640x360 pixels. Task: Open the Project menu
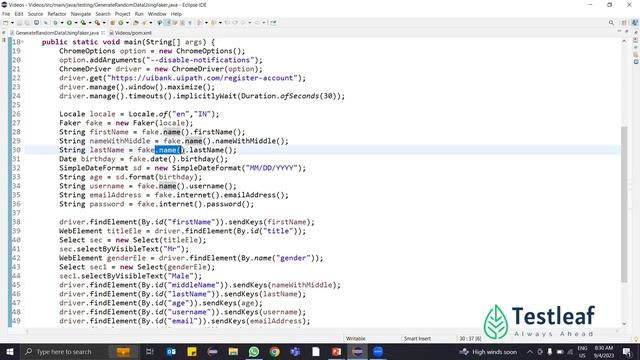click(122, 14)
